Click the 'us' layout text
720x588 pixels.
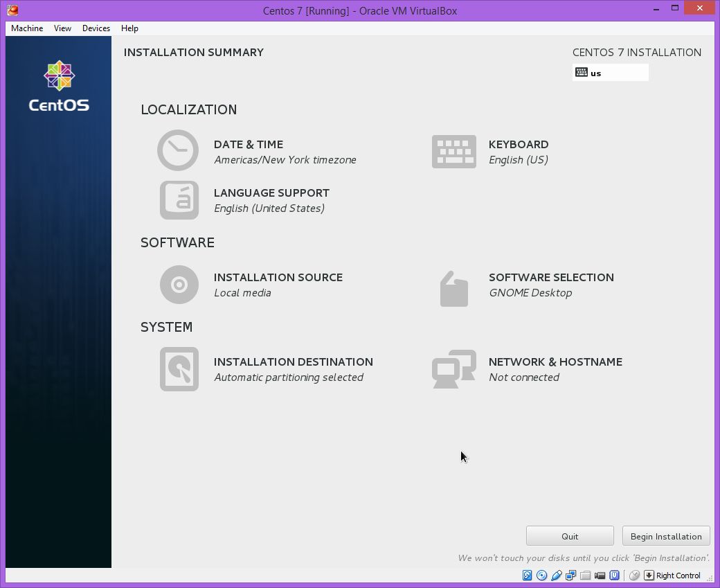coord(595,73)
